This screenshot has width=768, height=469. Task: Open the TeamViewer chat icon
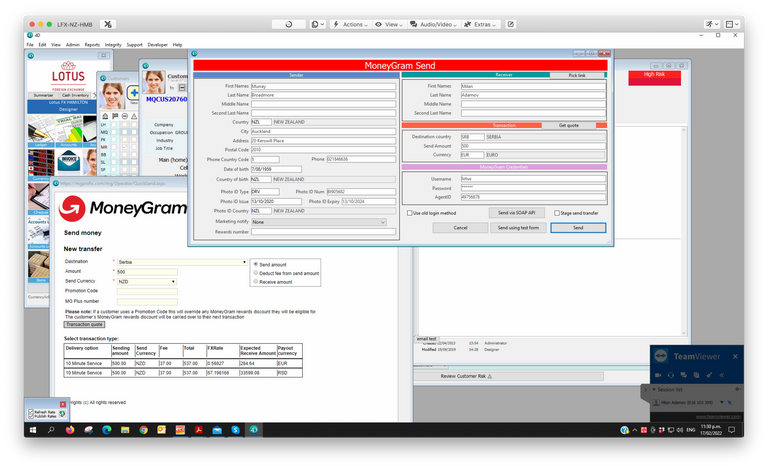[x=683, y=375]
